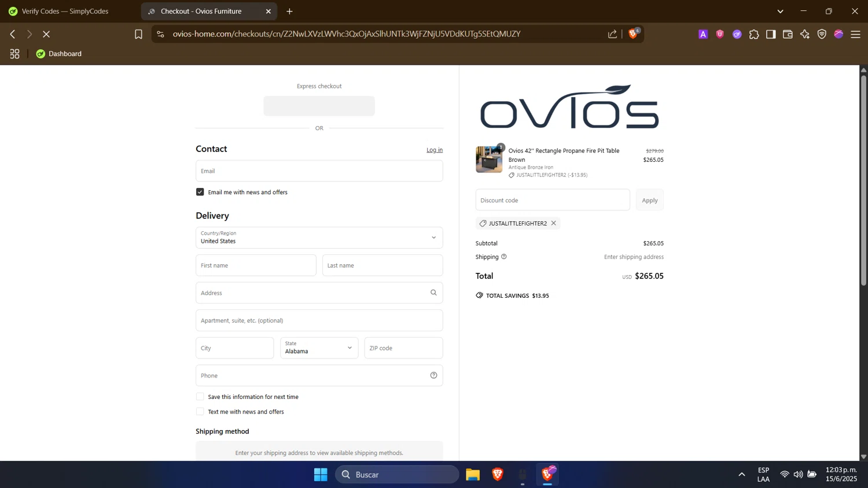Click the ZIP code field
The height and width of the screenshot is (488, 868).
click(404, 348)
